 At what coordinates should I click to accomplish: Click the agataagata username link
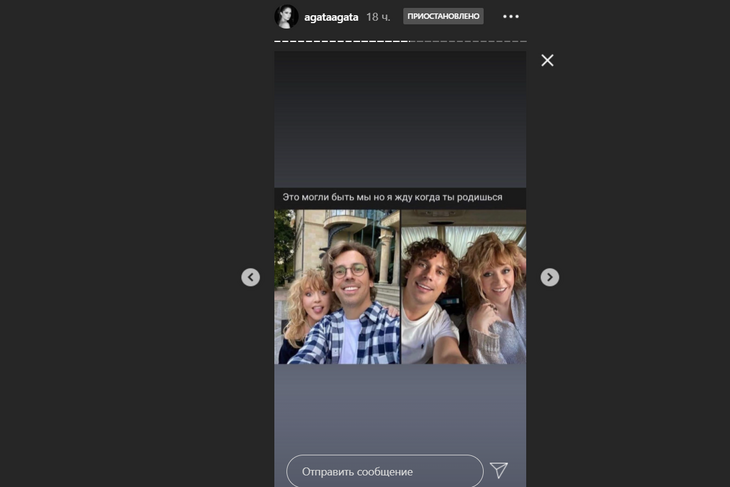pos(331,17)
